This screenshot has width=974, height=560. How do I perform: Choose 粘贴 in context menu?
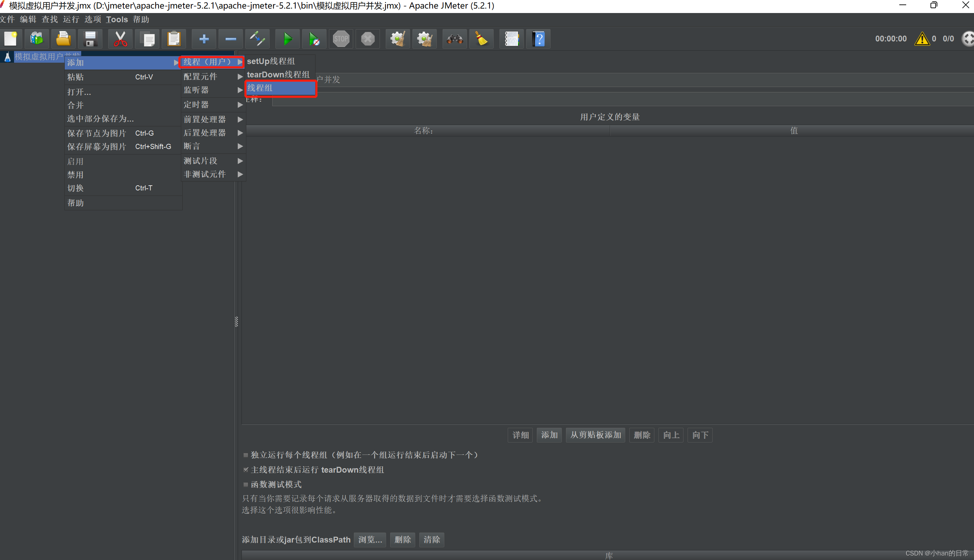tap(123, 77)
